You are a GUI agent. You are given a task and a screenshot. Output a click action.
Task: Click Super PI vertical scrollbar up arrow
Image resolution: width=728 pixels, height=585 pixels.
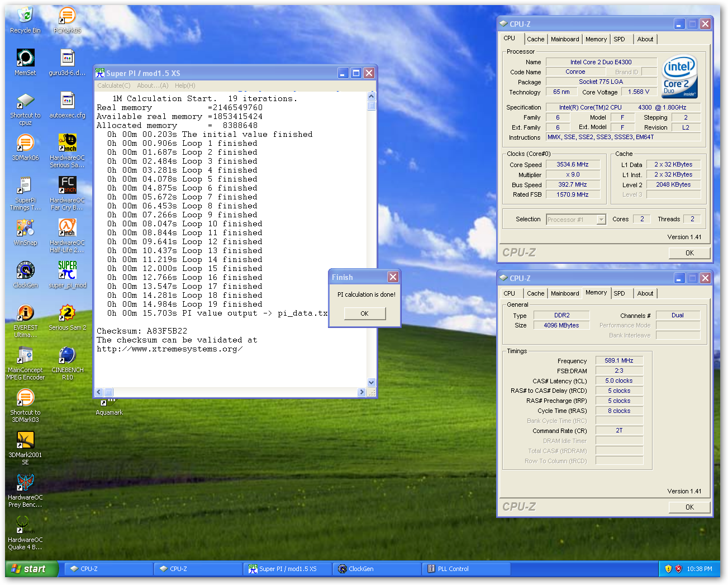coord(372,97)
